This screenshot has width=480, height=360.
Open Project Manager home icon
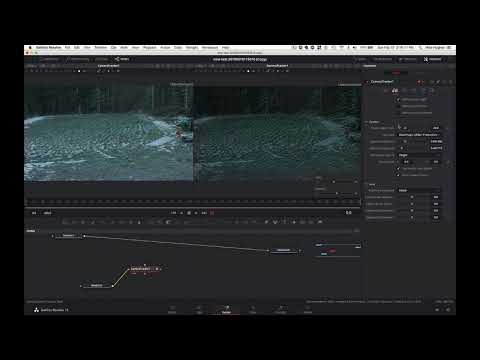[437, 310]
